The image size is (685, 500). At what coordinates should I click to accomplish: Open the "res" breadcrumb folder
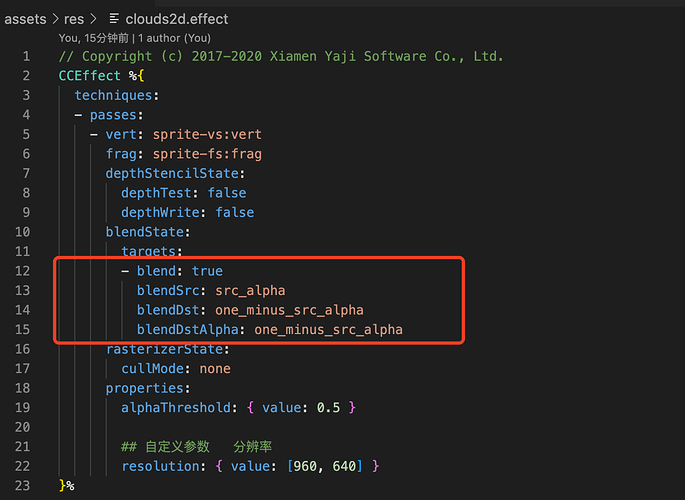pos(73,18)
